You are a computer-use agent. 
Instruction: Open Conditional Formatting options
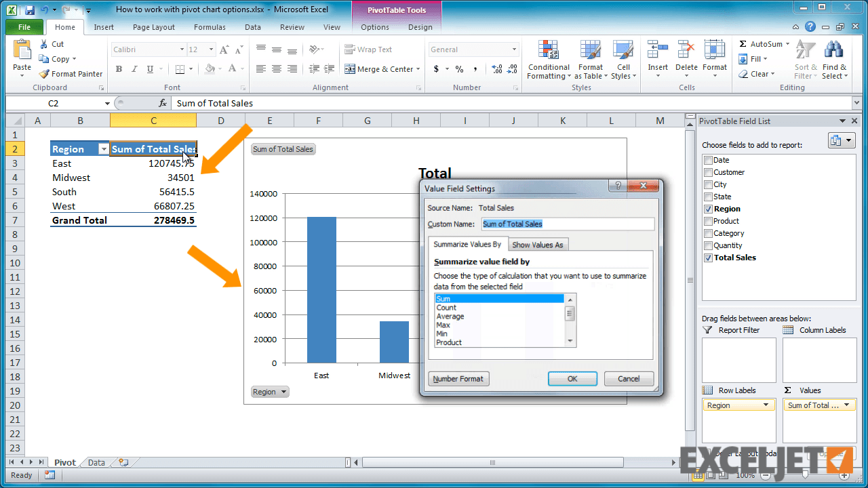(548, 60)
